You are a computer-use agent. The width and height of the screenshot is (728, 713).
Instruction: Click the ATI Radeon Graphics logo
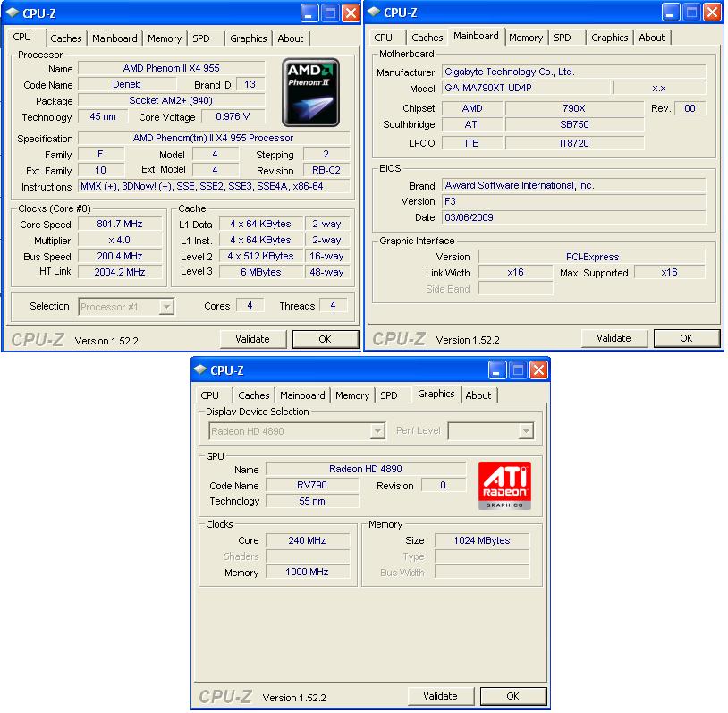click(x=504, y=486)
